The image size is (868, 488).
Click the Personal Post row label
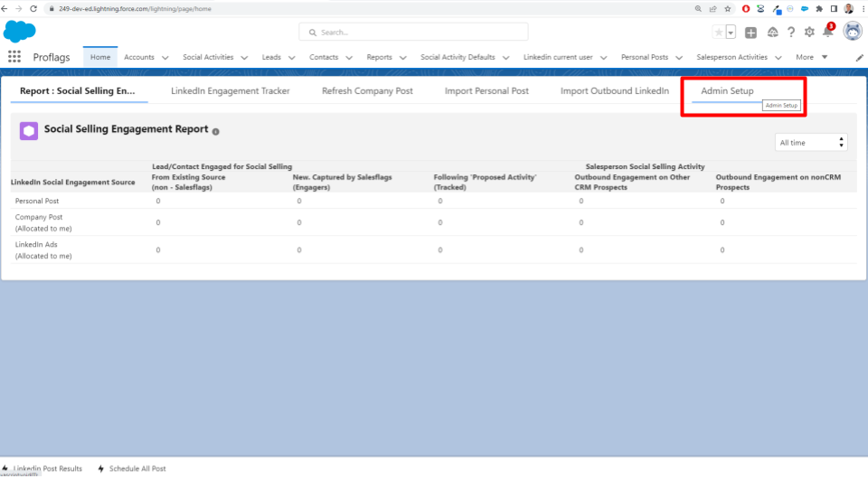coord(37,201)
